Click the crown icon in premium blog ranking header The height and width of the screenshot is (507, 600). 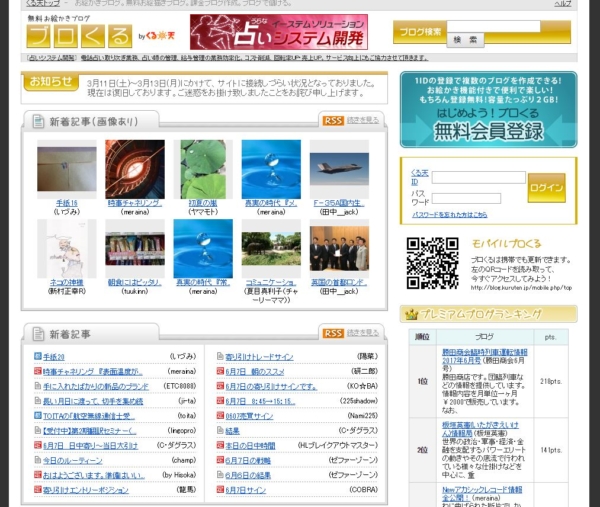coord(411,314)
